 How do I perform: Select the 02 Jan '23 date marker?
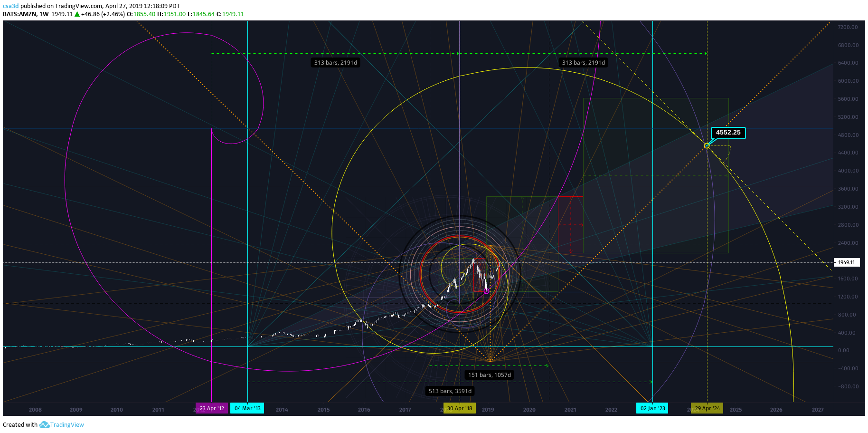(x=652, y=408)
